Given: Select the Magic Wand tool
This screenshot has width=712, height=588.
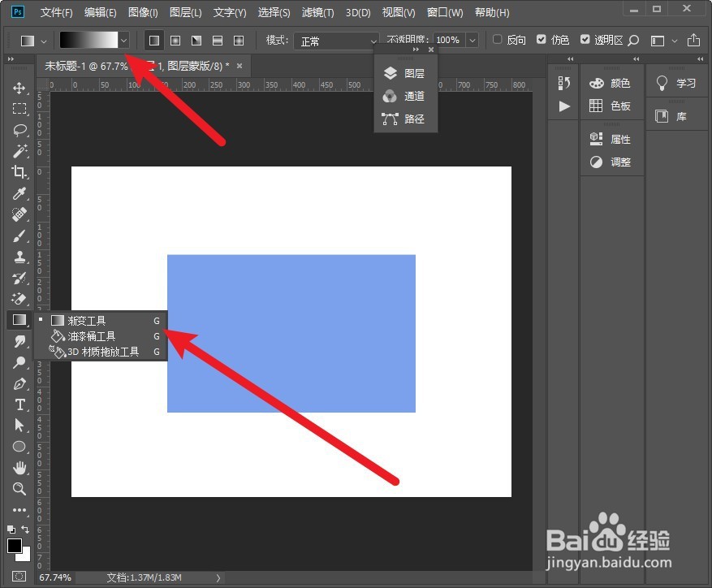Looking at the screenshot, I should click(x=19, y=151).
